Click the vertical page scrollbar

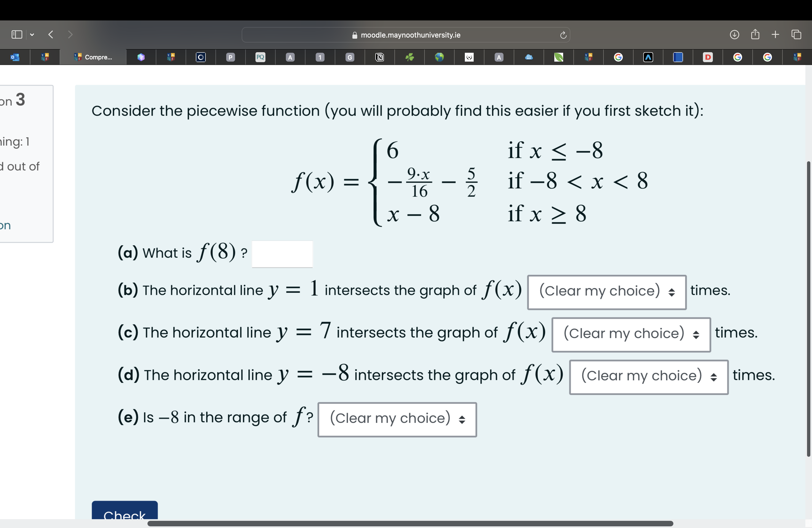(x=808, y=309)
